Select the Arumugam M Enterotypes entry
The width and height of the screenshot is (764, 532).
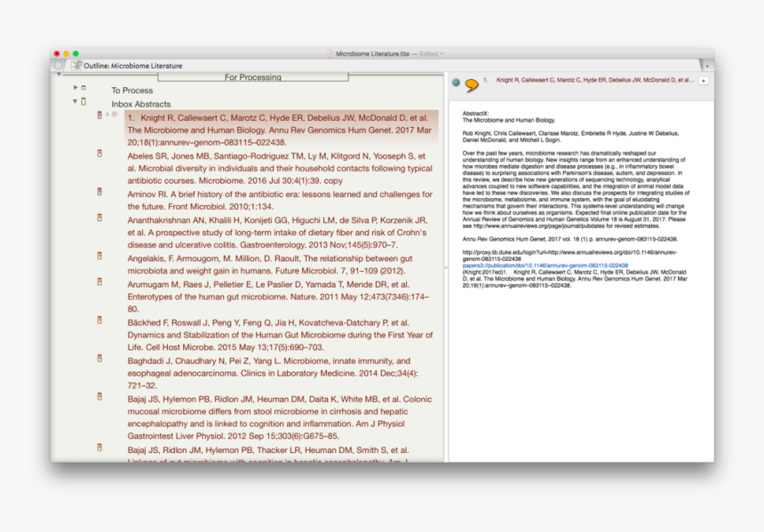278,297
